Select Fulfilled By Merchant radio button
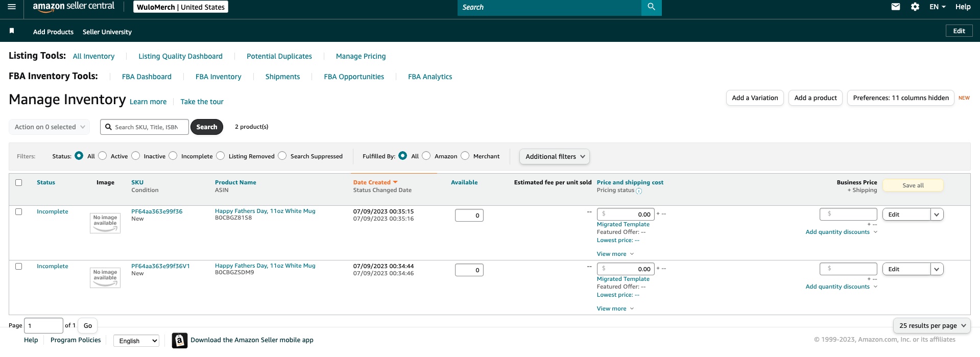Screen dimensions: 980x357 pyautogui.click(x=465, y=156)
